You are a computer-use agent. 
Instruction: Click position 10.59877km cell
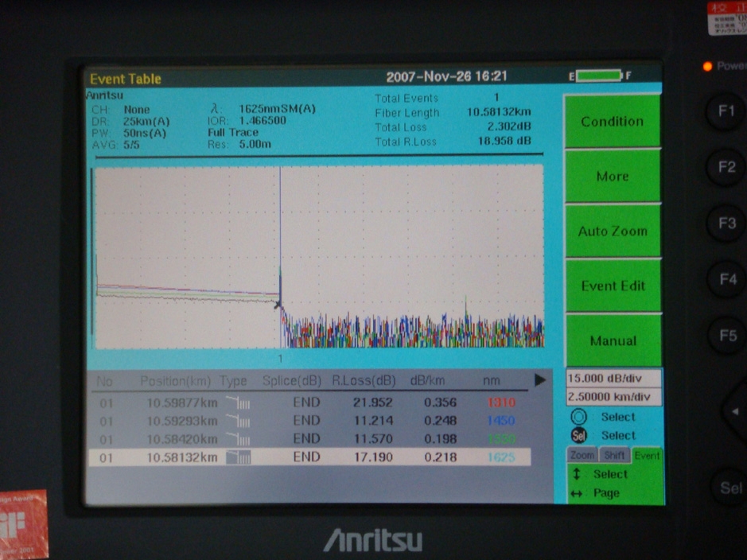click(x=182, y=402)
